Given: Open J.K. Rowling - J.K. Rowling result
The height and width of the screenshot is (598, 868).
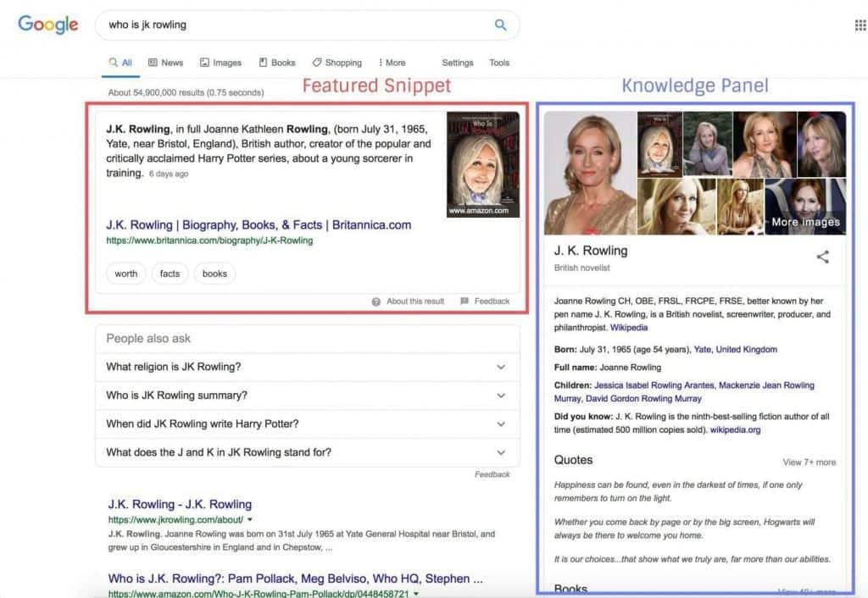Looking at the screenshot, I should [180, 505].
